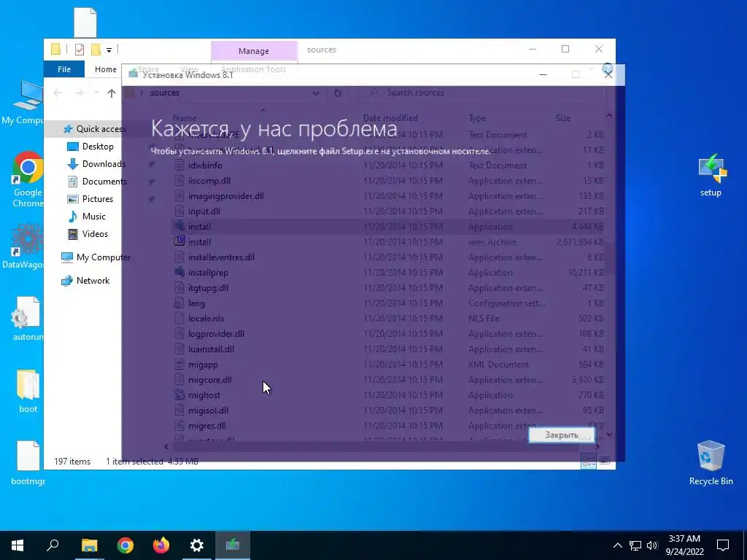Image resolution: width=747 pixels, height=560 pixels.
Task: Select My Computer in the navigation pane
Action: click(x=103, y=257)
